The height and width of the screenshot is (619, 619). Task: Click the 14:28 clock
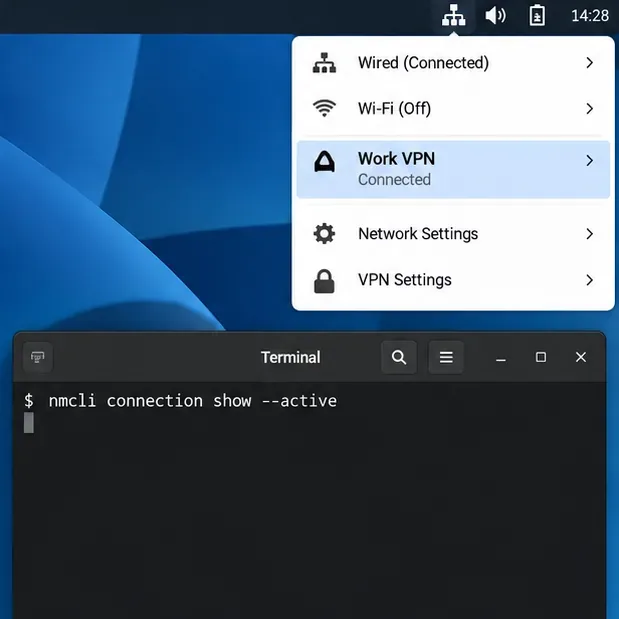pyautogui.click(x=590, y=16)
